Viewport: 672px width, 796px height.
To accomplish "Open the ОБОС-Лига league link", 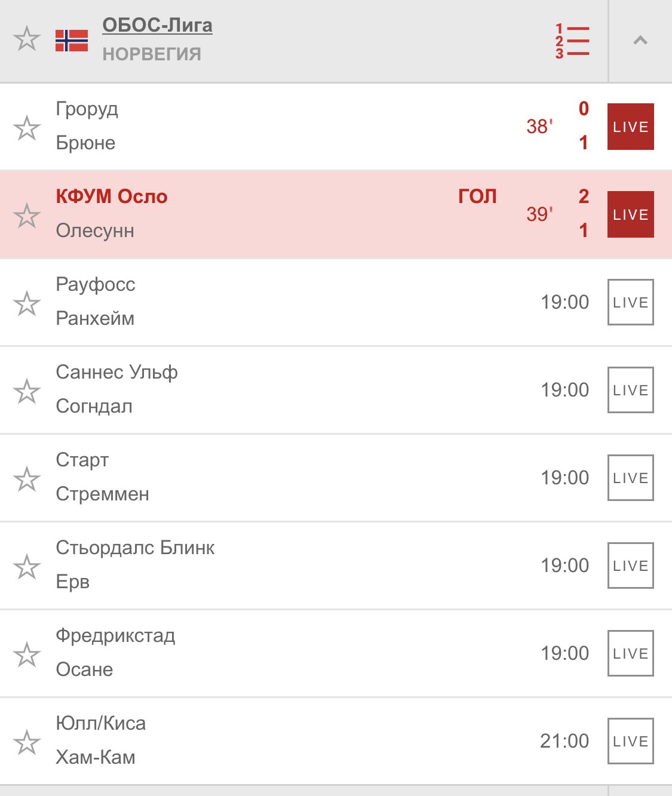I will (x=157, y=25).
